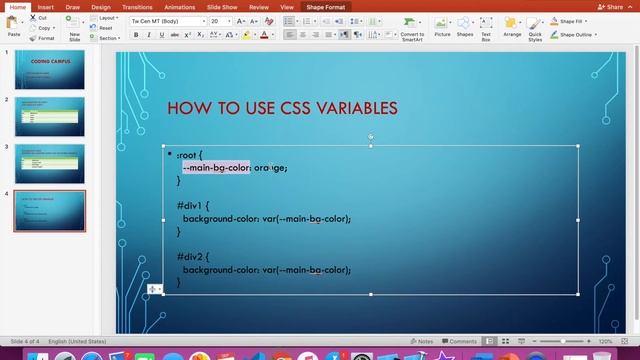
Task: Set right-to-left text direction
Action: (x=358, y=35)
